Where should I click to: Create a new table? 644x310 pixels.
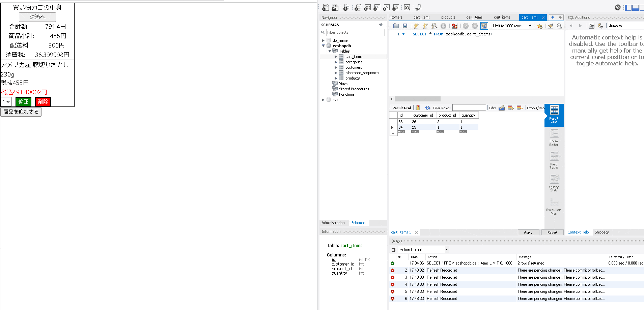[x=367, y=7]
